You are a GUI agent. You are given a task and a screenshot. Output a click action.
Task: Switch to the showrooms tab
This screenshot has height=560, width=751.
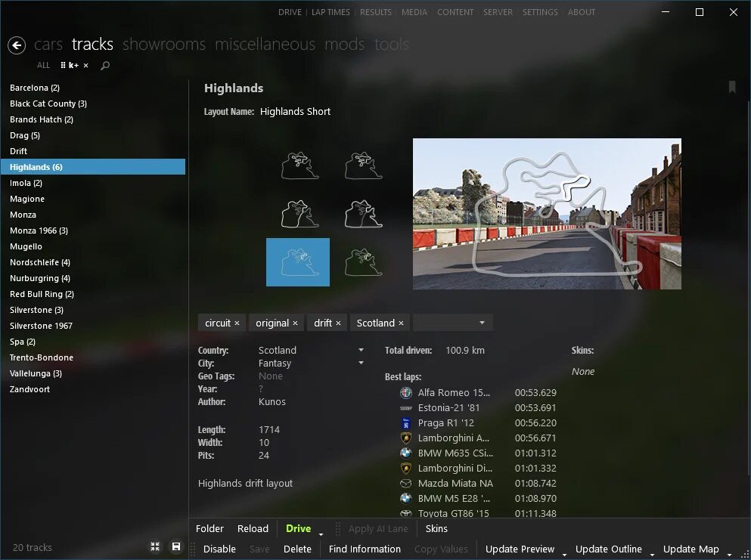point(164,45)
